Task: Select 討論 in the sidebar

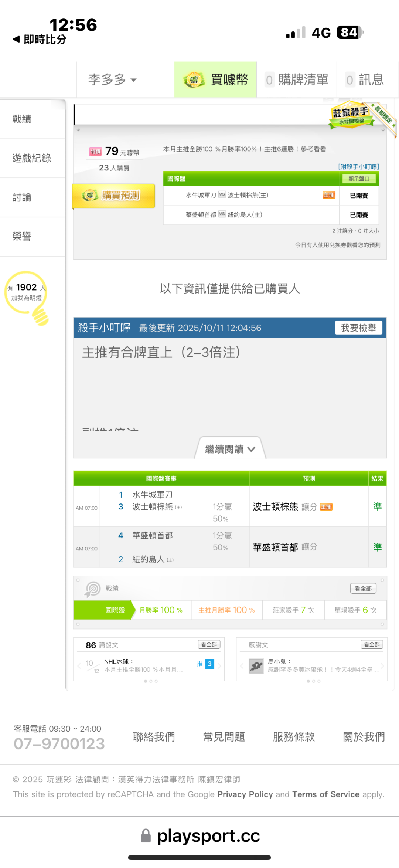Action: pyautogui.click(x=33, y=197)
